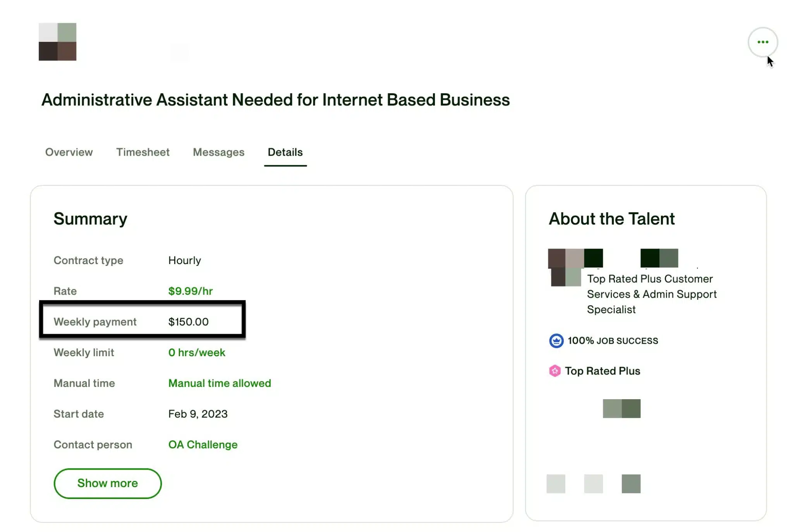This screenshot has height=532, width=793.
Task: Click the 100% Job Success label
Action: click(x=613, y=341)
